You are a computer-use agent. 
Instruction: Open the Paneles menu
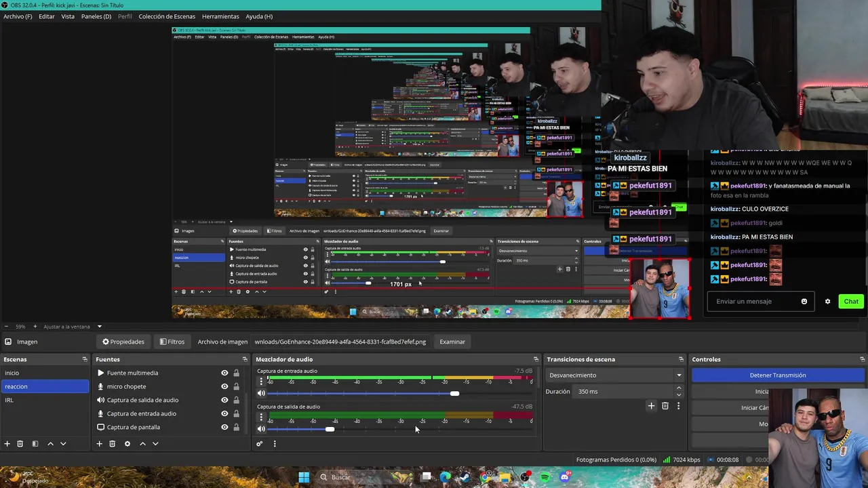(x=96, y=16)
